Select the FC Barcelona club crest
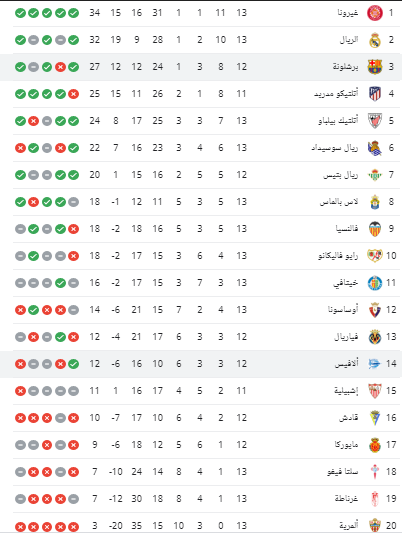402x535 pixels. [375, 67]
